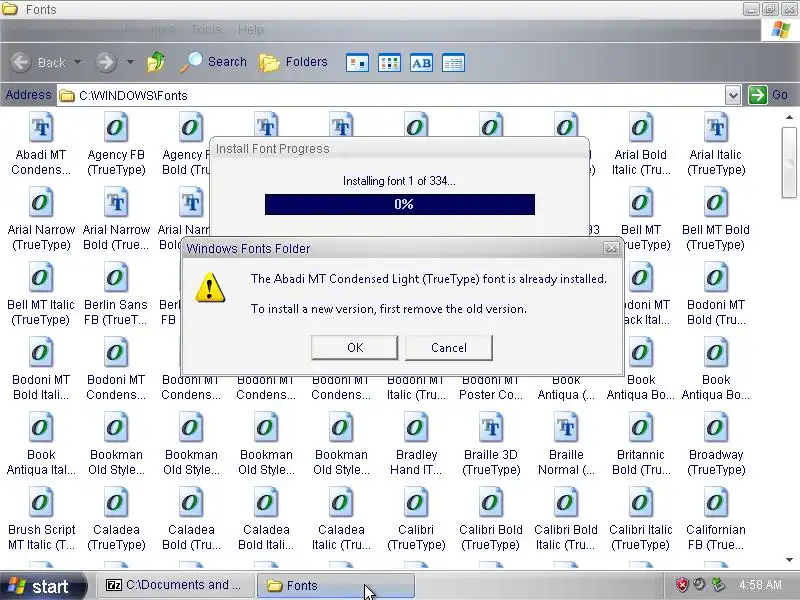Switch to C:\Documents and ... taskbar window
This screenshot has width=800, height=600.
click(x=175, y=585)
